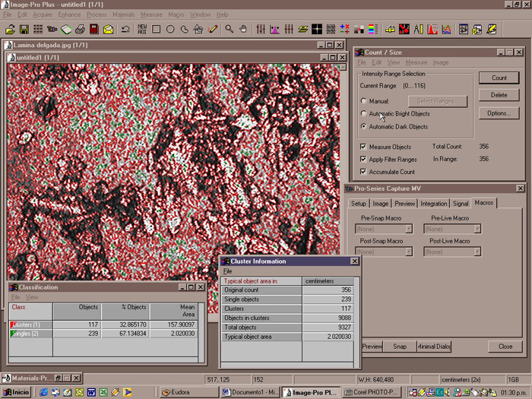Open the Post-Snap Macro dropdown

click(409, 252)
